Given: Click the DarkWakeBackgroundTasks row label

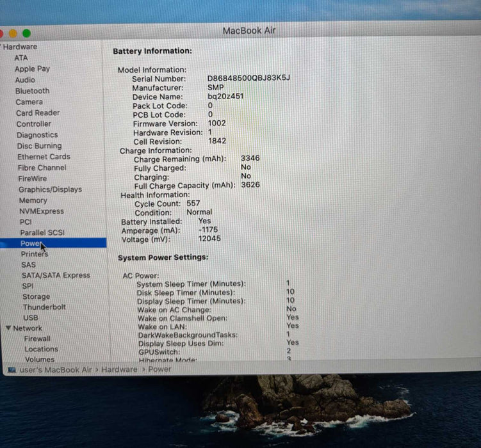Looking at the screenshot, I should tap(188, 335).
